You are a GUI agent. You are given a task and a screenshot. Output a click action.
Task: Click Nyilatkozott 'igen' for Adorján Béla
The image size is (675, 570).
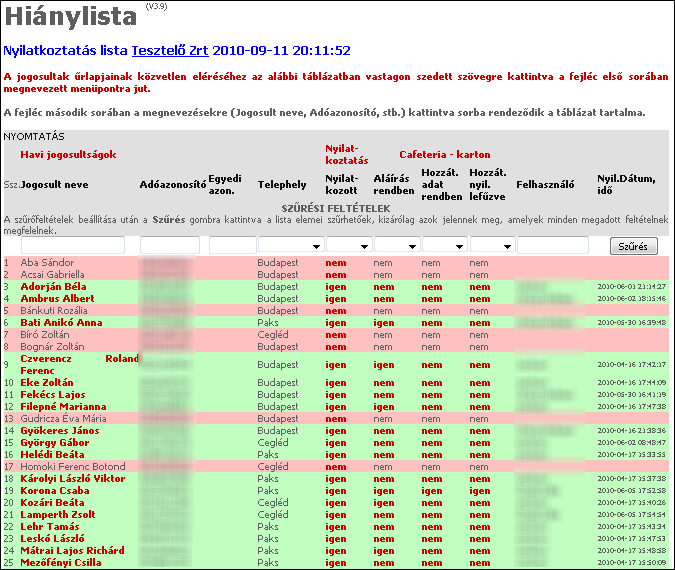coord(336,287)
